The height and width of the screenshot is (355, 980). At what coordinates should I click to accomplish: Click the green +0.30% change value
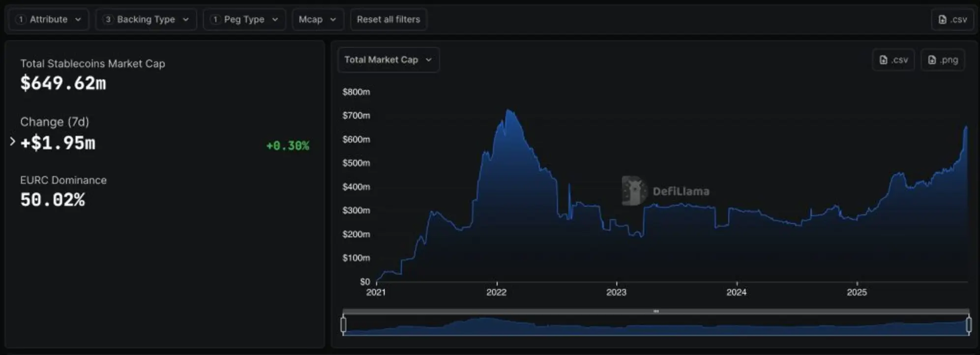288,146
